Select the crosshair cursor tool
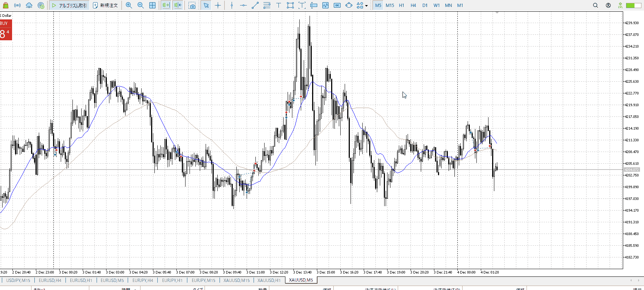 tap(218, 5)
